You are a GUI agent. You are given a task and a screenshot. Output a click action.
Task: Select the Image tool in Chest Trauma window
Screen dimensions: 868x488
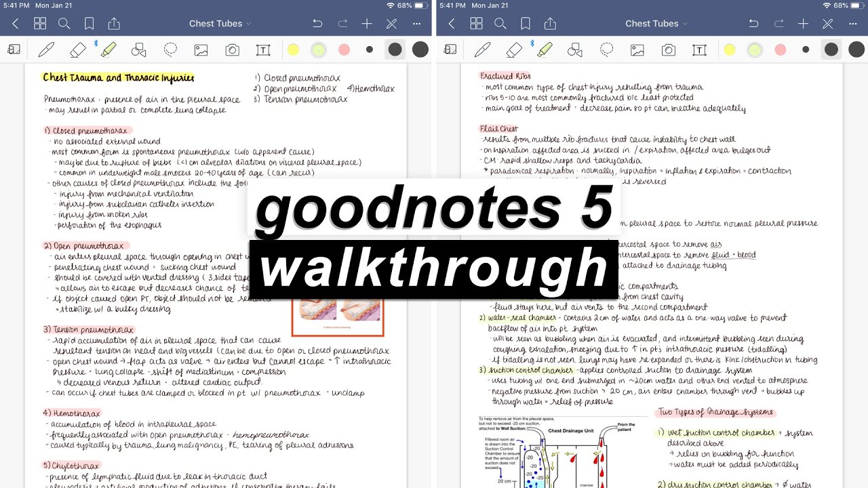tap(201, 49)
